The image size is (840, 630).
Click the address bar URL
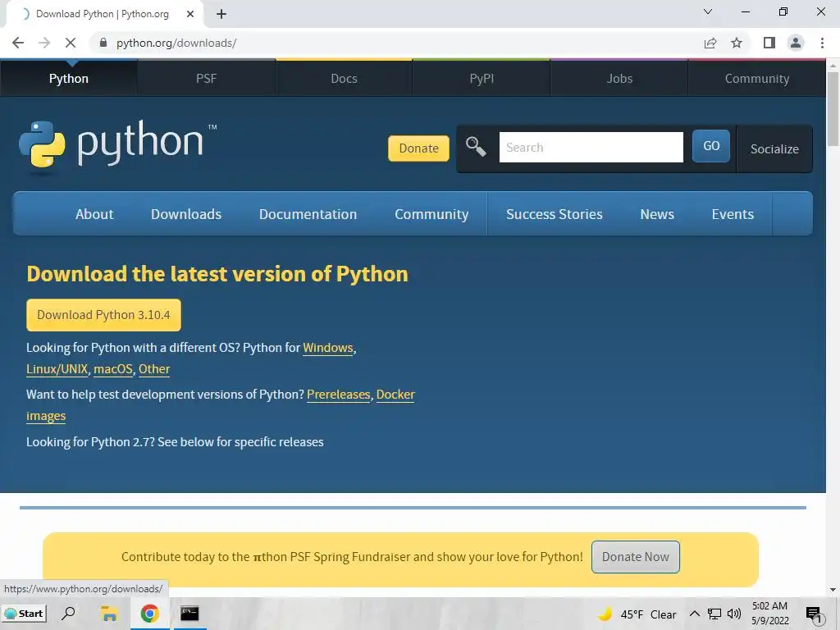pos(176,43)
